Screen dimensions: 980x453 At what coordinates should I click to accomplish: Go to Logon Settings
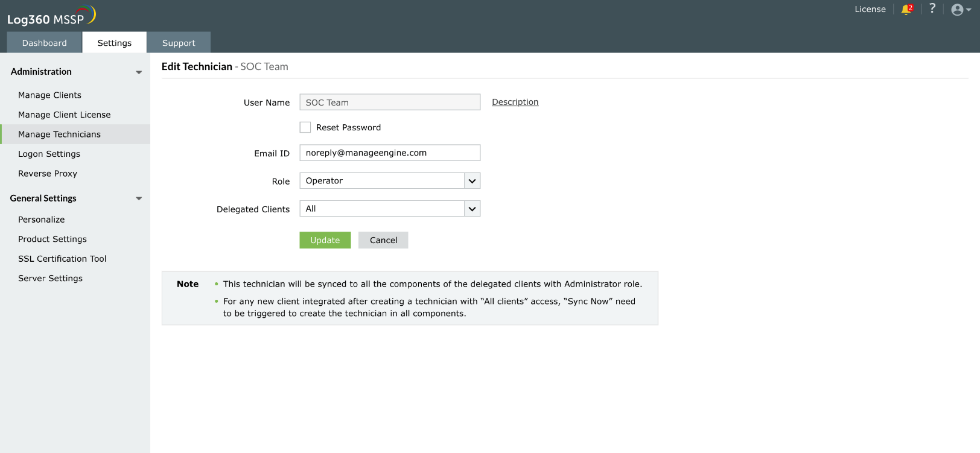49,154
